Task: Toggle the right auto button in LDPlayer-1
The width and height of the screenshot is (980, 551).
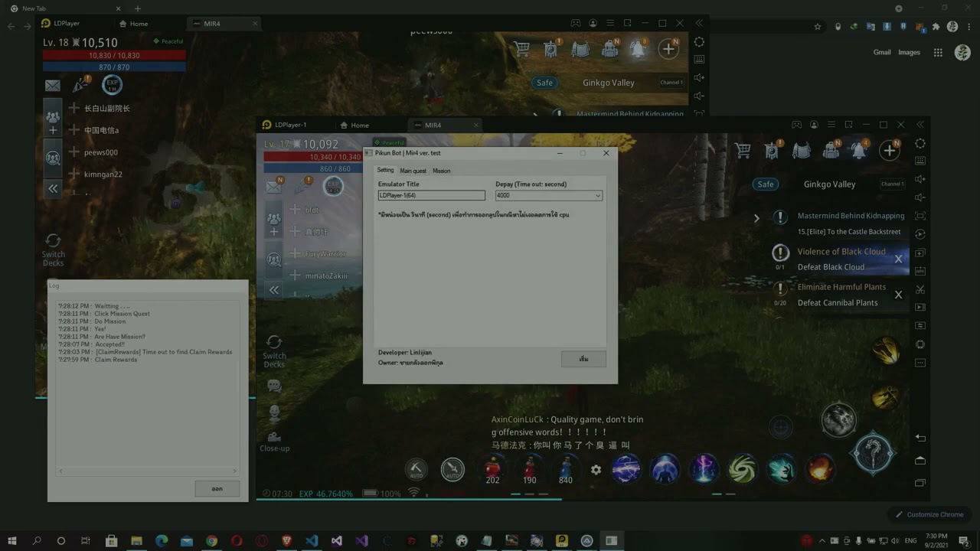Action: pyautogui.click(x=452, y=469)
